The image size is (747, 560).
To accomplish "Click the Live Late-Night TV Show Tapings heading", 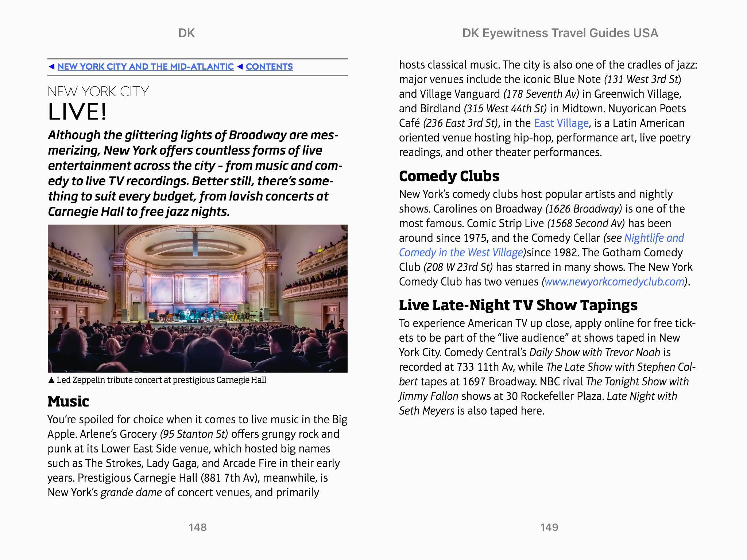I will (x=518, y=305).
